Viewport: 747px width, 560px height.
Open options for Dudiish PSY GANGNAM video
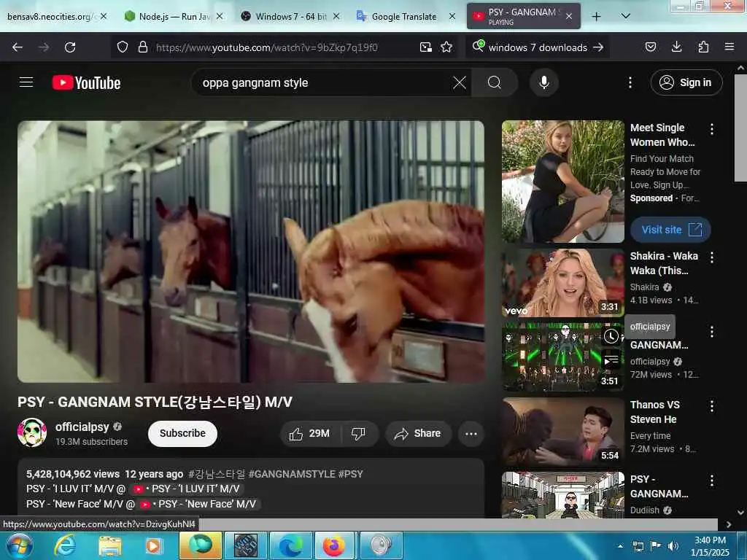(x=712, y=481)
